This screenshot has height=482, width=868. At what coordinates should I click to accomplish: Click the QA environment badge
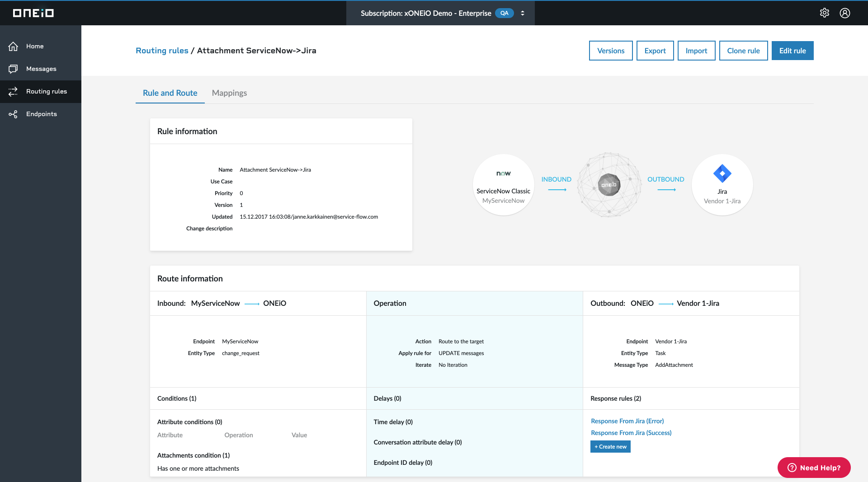click(504, 13)
